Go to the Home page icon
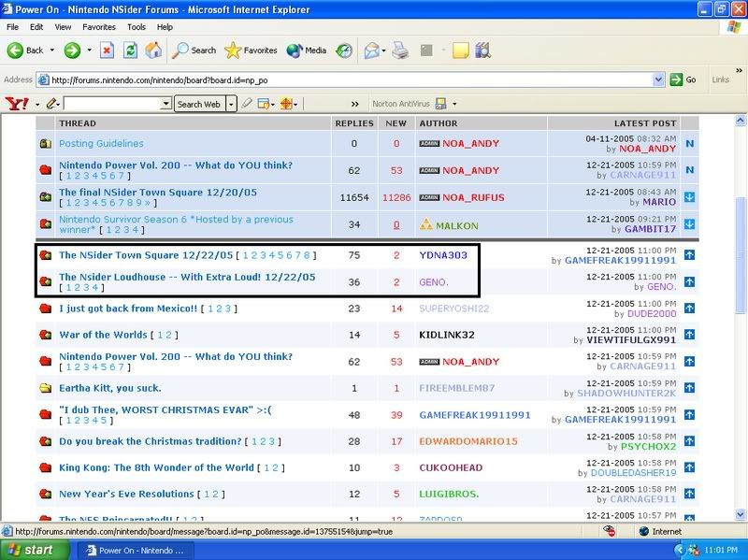The height and width of the screenshot is (560, 748). pyautogui.click(x=153, y=50)
